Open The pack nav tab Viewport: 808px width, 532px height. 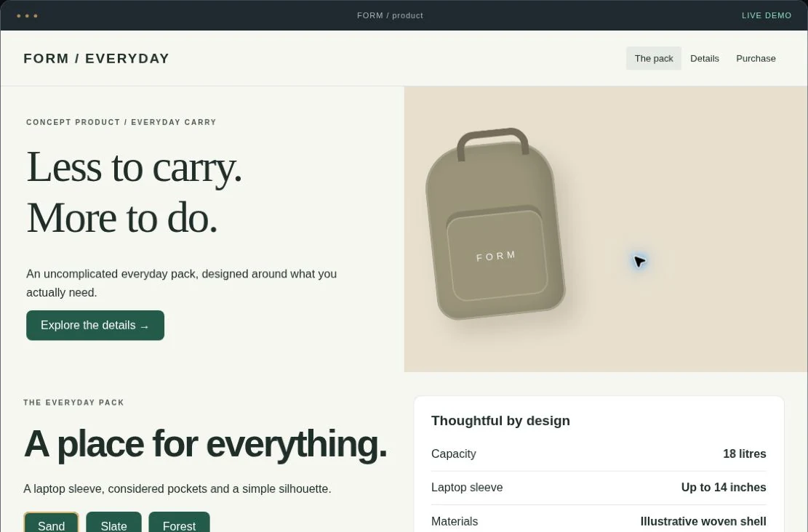[653, 58]
